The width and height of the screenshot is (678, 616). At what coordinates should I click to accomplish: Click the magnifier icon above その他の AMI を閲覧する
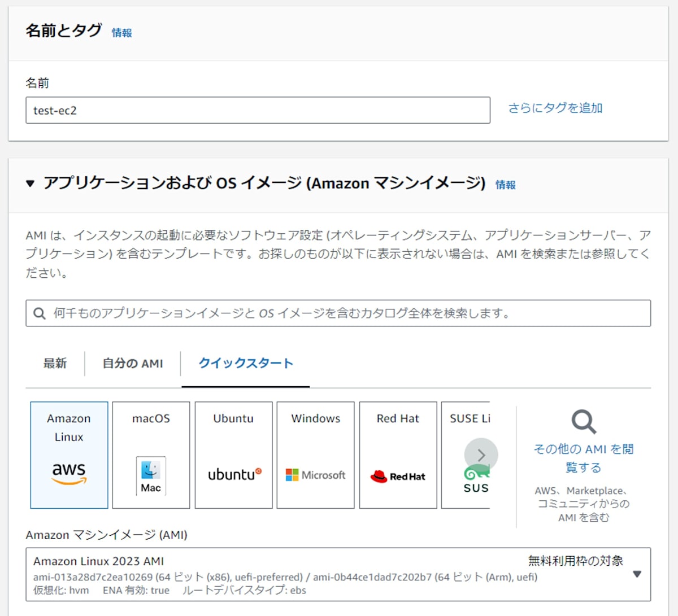click(584, 422)
